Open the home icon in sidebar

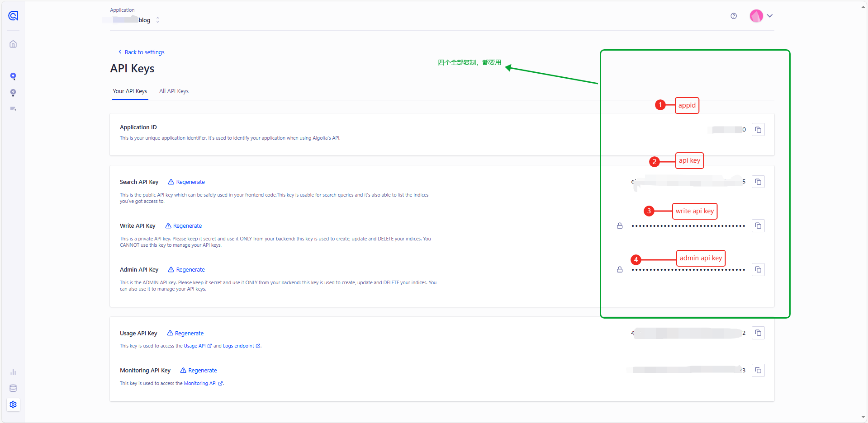[13, 44]
